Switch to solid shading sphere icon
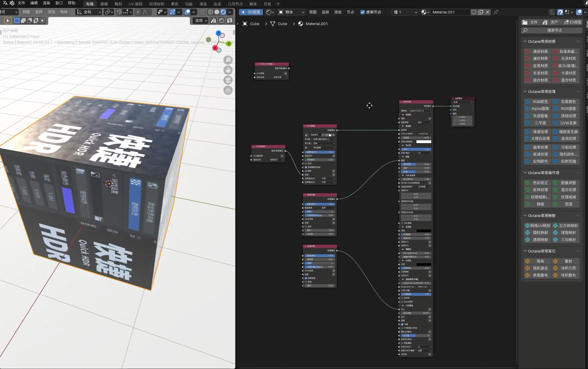The height and width of the screenshot is (369, 588). 217,12
